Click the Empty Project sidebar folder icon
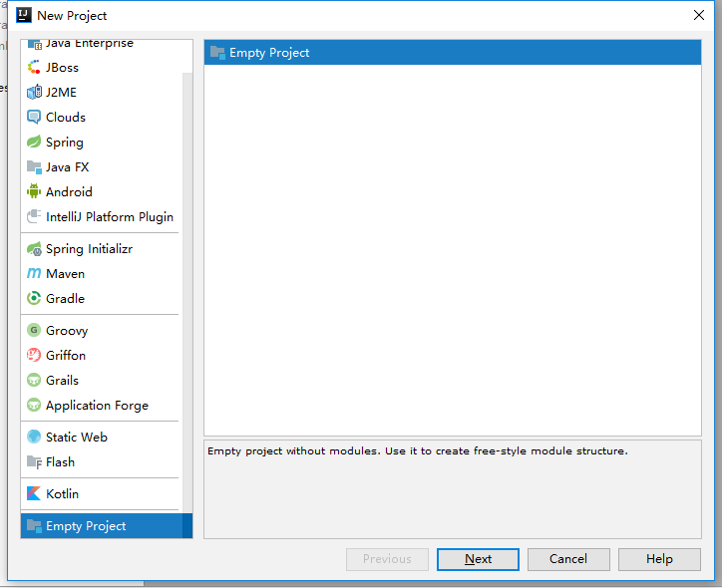Image resolution: width=722 pixels, height=588 pixels. [x=34, y=525]
